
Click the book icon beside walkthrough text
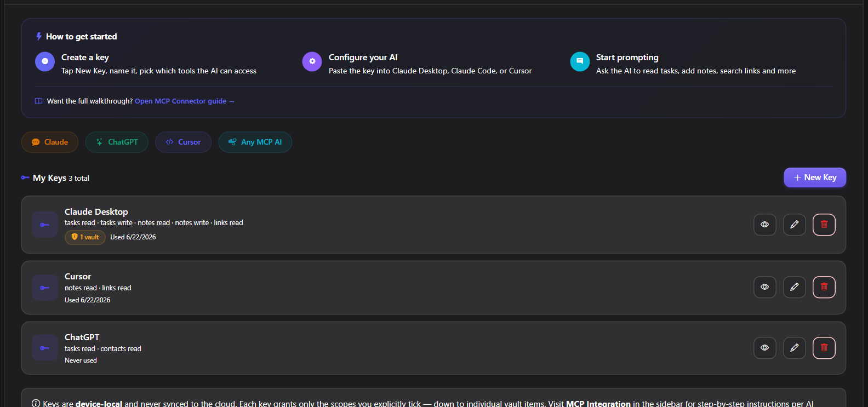tap(39, 101)
